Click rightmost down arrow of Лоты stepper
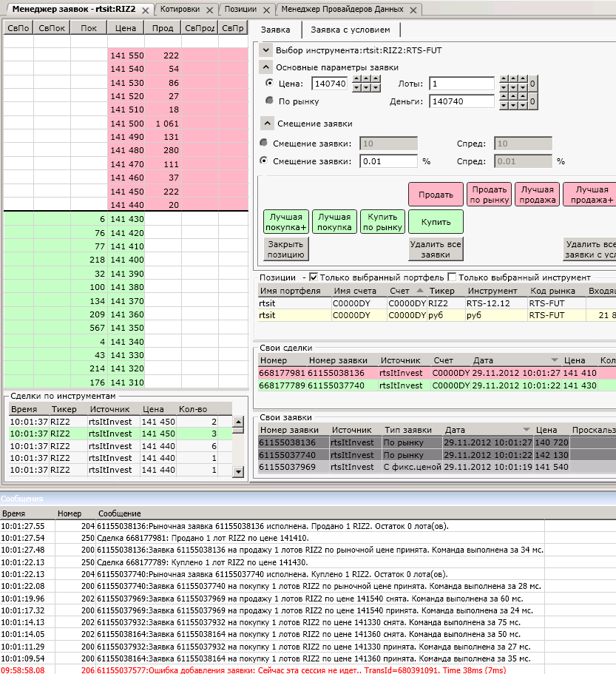 click(523, 88)
